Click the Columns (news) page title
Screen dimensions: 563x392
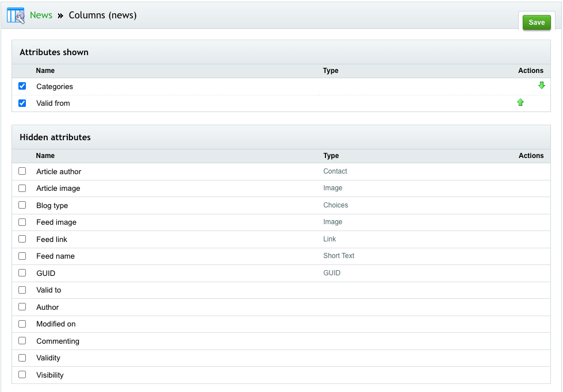[103, 15]
